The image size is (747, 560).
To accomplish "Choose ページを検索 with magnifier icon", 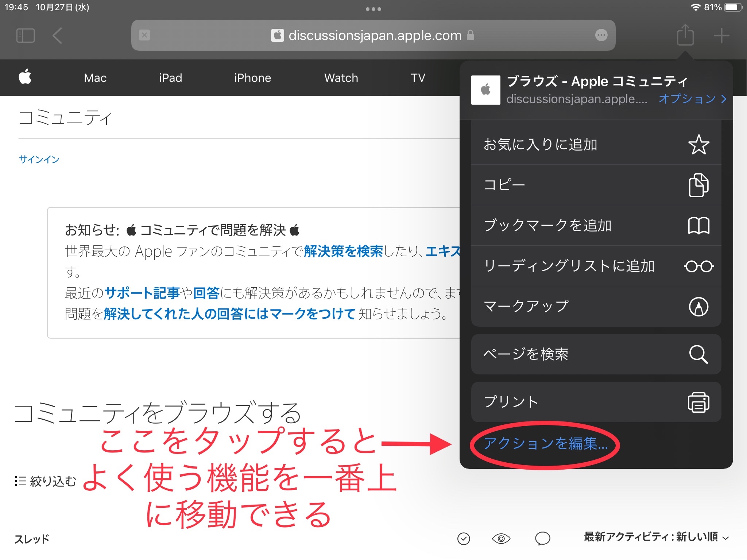I will click(596, 354).
